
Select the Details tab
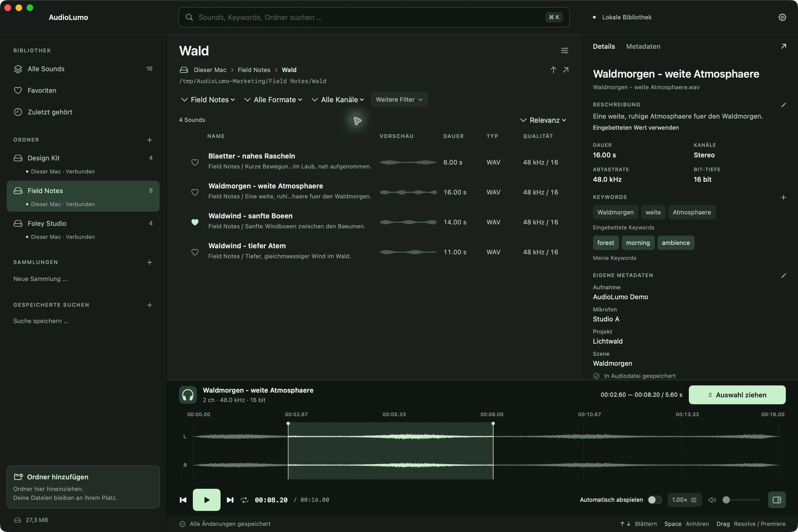[x=603, y=47]
